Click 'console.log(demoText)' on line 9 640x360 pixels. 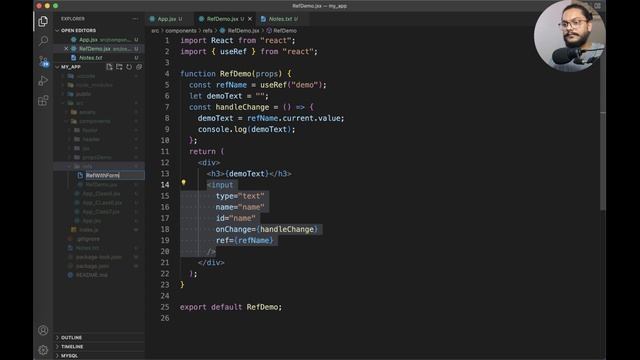(x=244, y=129)
